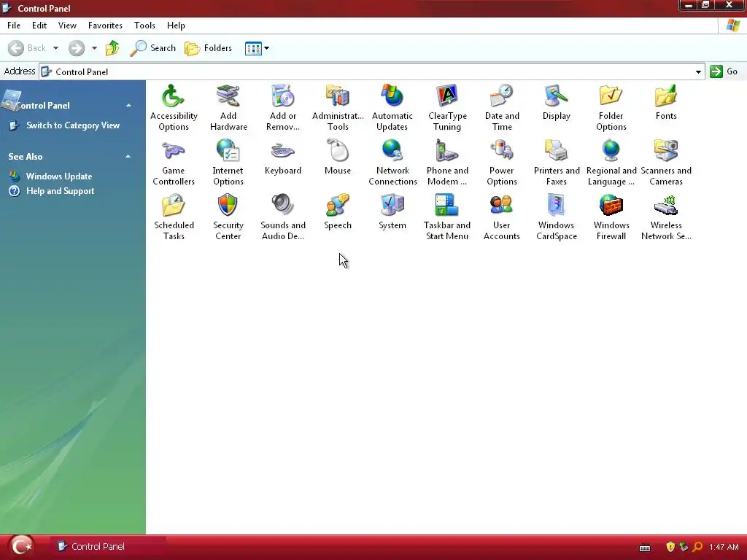Viewport: 747px width, 560px height.
Task: Open Network Connections icon
Action: click(x=392, y=163)
